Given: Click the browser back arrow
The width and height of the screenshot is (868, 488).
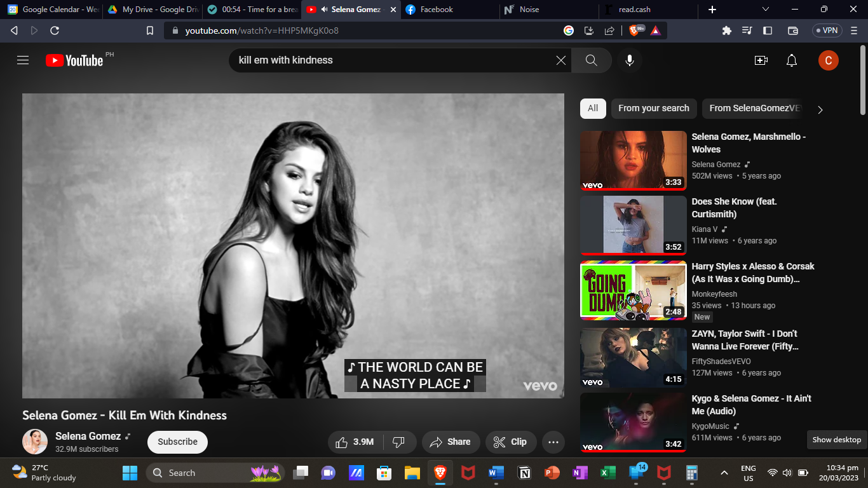Looking at the screenshot, I should click(14, 30).
